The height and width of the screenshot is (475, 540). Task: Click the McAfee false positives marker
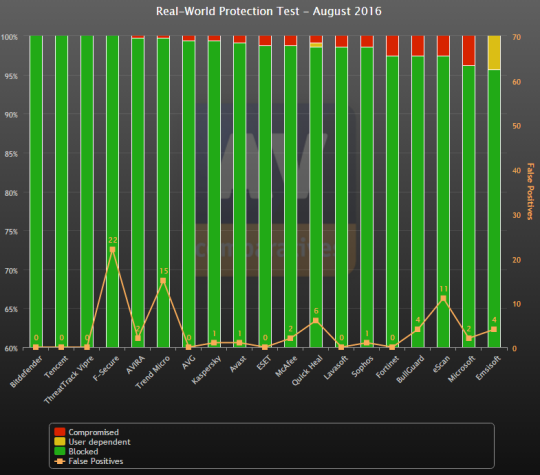point(290,338)
